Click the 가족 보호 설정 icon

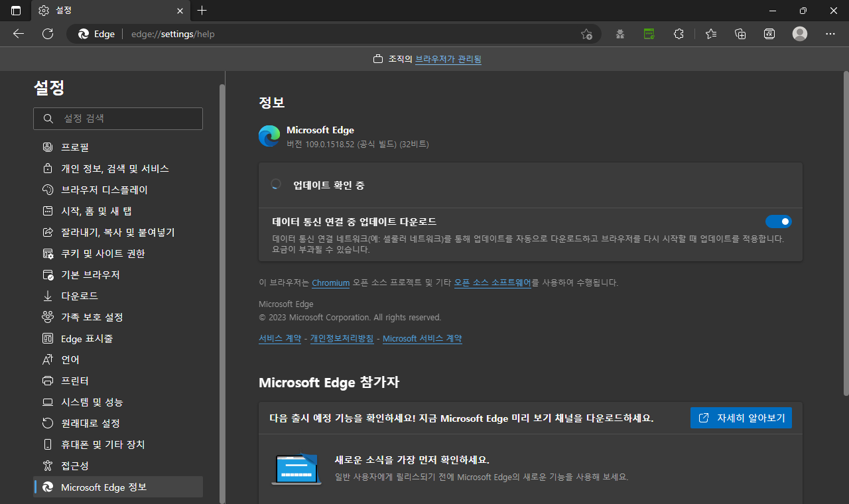(48, 317)
